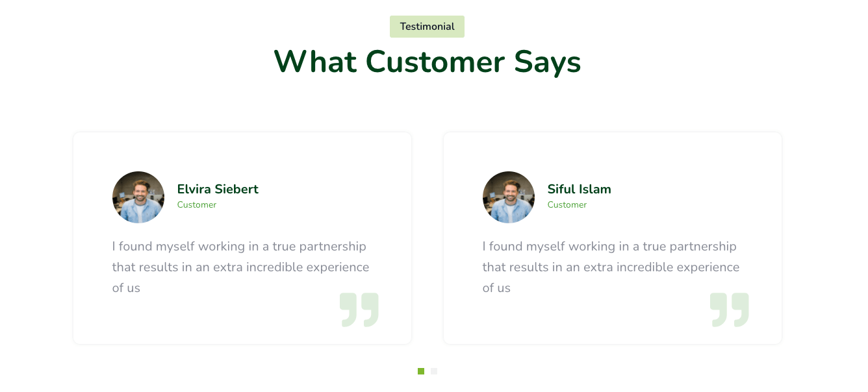Click Elvira Siebert's profile photo
This screenshot has width=868, height=392.
[x=138, y=197]
